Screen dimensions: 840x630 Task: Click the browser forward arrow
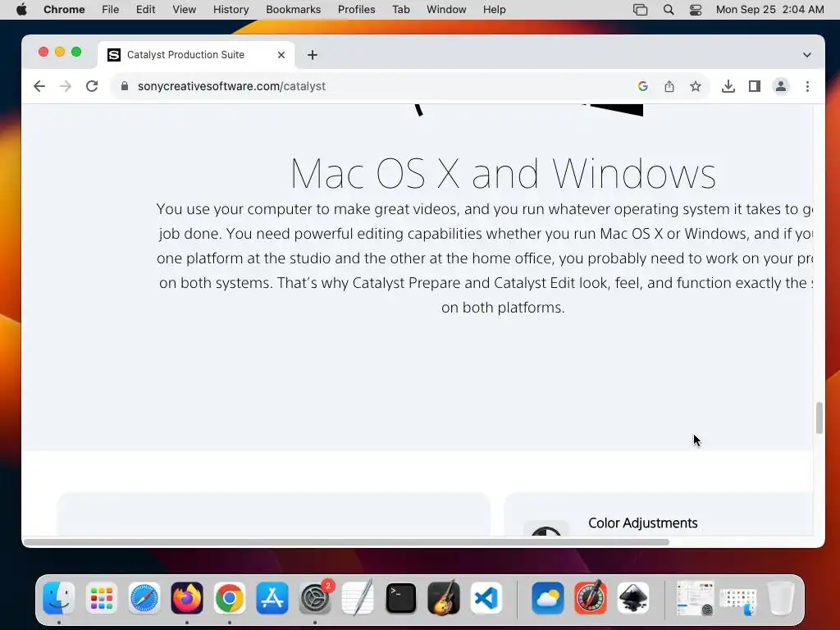(66, 86)
